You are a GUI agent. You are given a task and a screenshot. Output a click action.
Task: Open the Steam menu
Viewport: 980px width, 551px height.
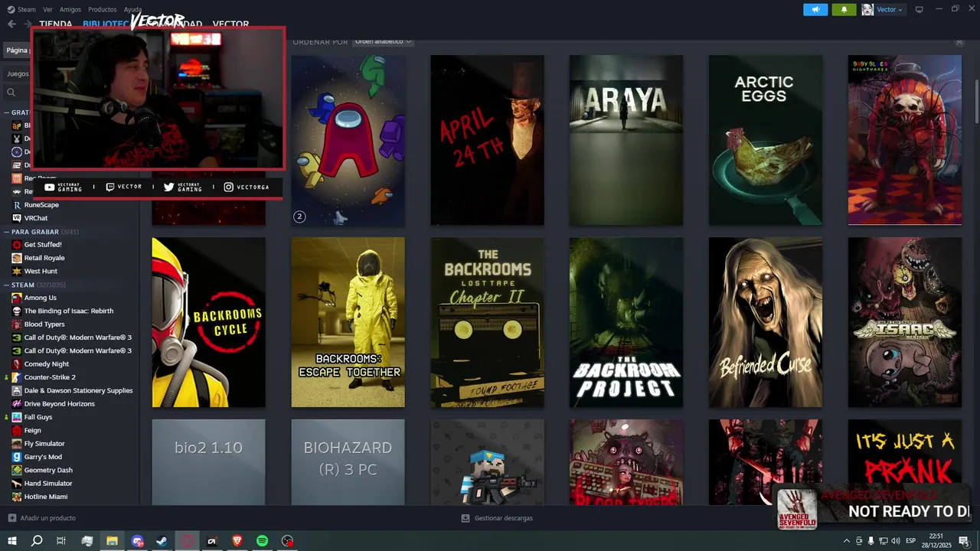point(22,9)
